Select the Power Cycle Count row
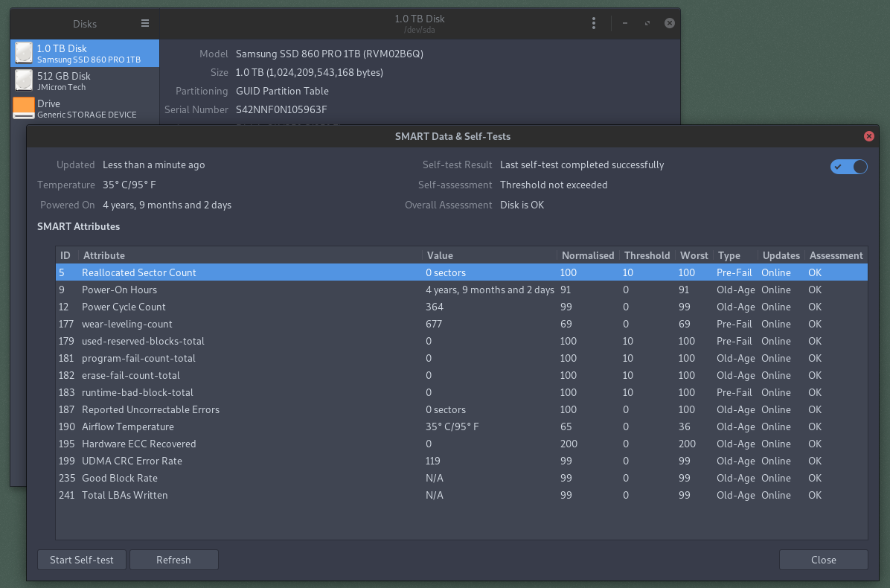This screenshot has width=890, height=588. point(461,307)
